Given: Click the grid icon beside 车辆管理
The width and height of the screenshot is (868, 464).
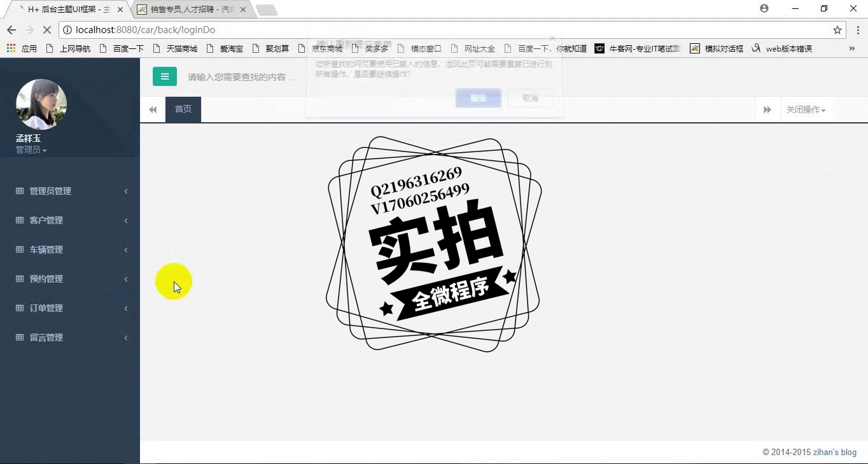Looking at the screenshot, I should (20, 250).
